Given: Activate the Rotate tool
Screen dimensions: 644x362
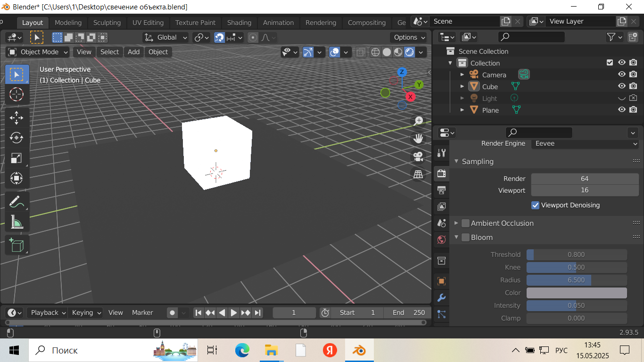Looking at the screenshot, I should pos(17,138).
